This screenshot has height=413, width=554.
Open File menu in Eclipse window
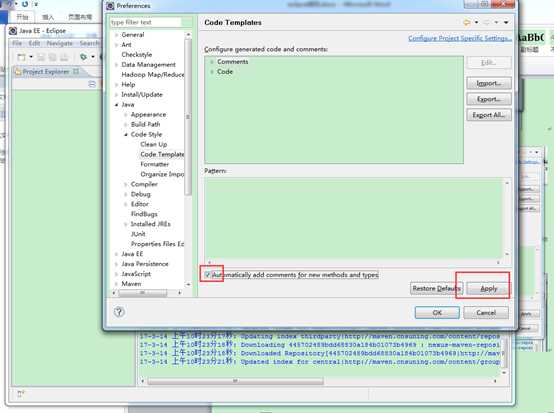(17, 43)
